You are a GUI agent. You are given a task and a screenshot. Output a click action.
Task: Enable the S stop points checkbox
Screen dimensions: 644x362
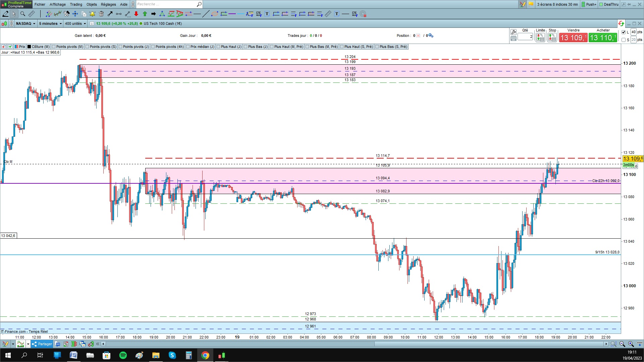(624, 40)
